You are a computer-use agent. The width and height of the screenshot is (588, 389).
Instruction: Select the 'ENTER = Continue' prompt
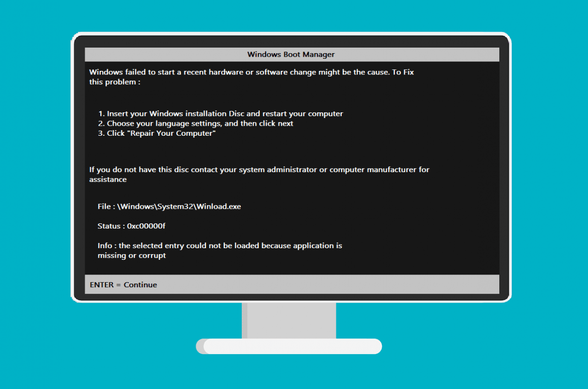123,285
